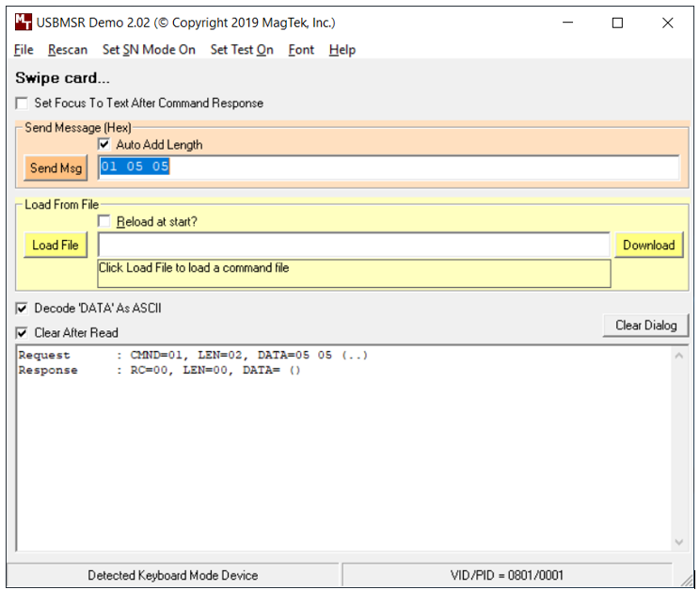The image size is (700, 590).
Task: Click the hex message input field
Action: [x=389, y=167]
